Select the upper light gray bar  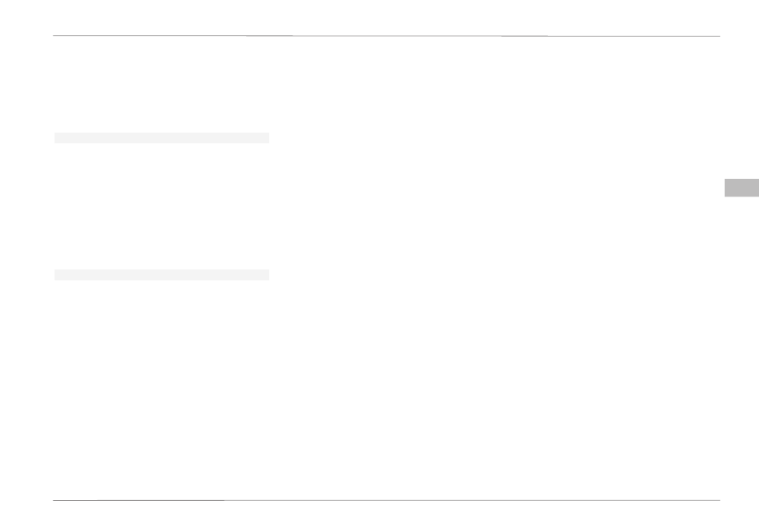[x=161, y=138]
